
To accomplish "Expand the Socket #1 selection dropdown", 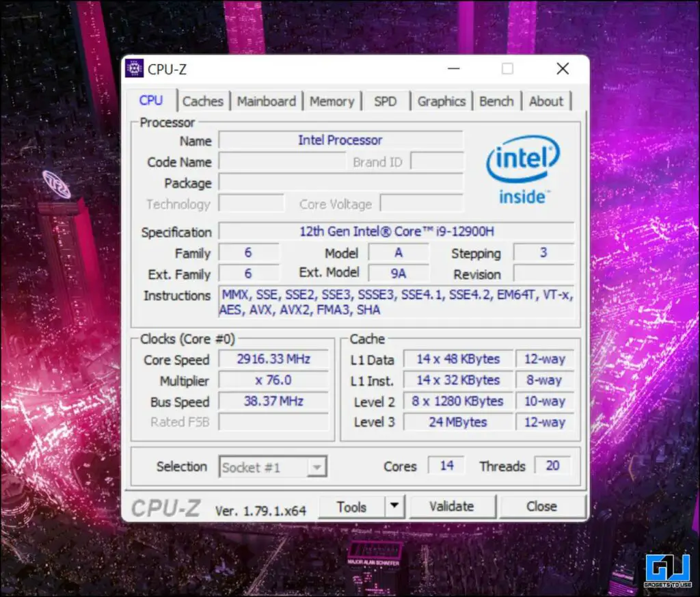I will 317,467.
